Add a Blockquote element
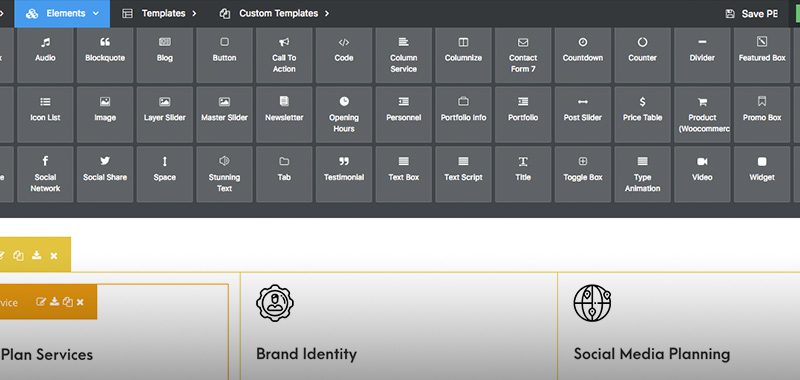This screenshot has width=800, height=380. click(x=105, y=55)
